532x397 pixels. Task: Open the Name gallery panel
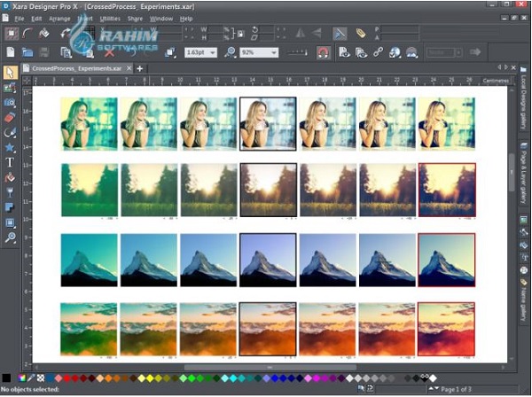[523, 300]
